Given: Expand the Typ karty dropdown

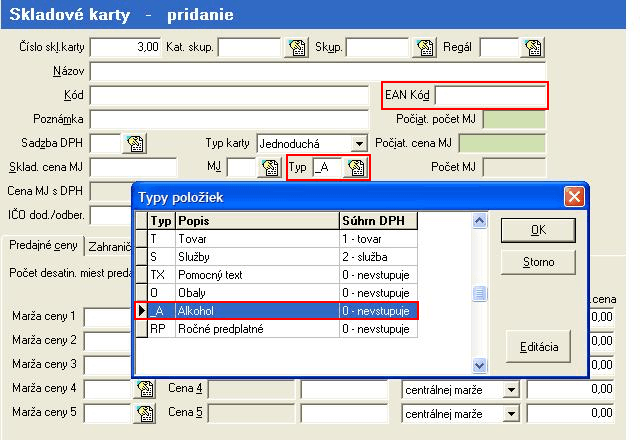Looking at the screenshot, I should [358, 143].
